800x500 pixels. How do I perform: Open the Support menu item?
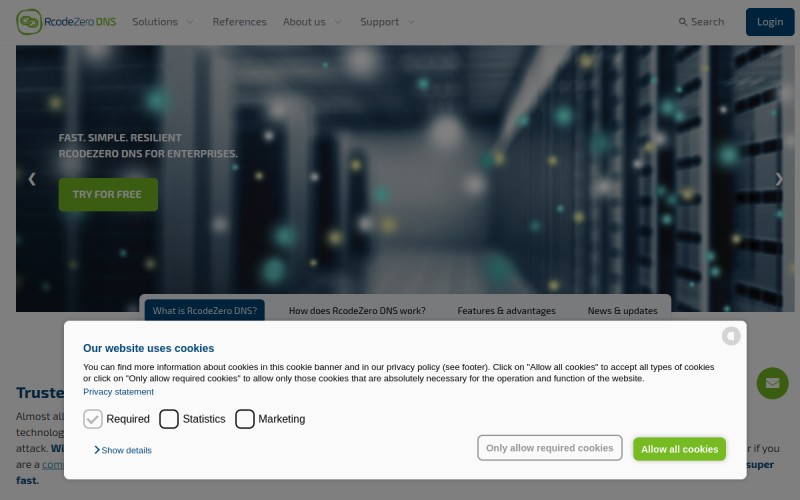[x=380, y=22]
